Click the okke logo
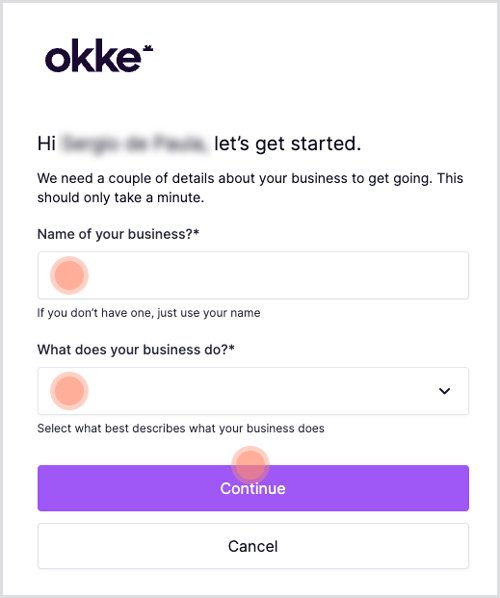Screen dimensions: 500x598 pos(99,56)
